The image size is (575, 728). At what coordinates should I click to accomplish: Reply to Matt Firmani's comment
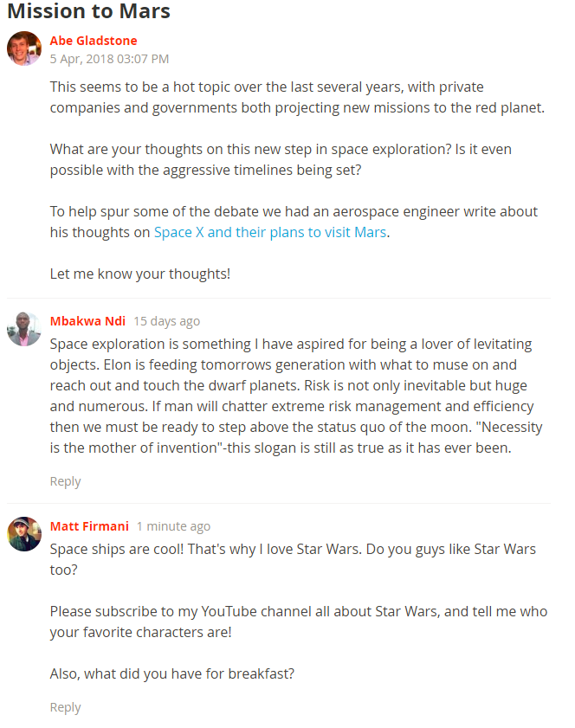click(65, 707)
